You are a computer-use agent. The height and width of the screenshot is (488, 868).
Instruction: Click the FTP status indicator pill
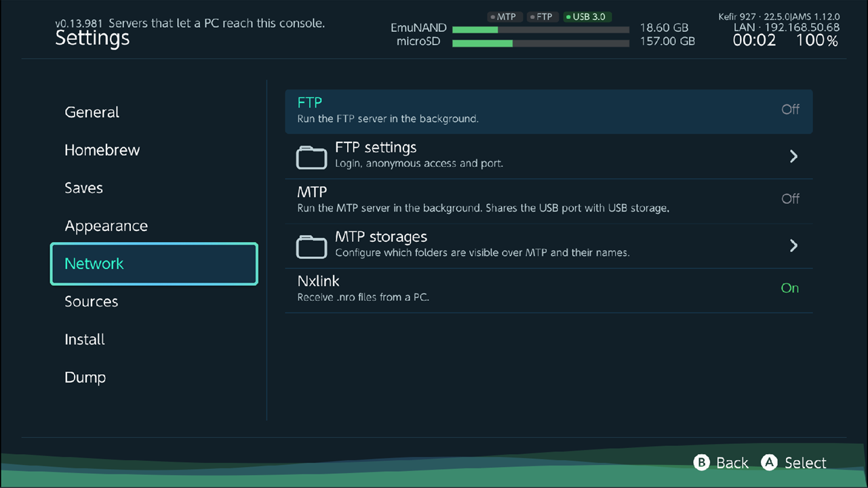coord(541,17)
